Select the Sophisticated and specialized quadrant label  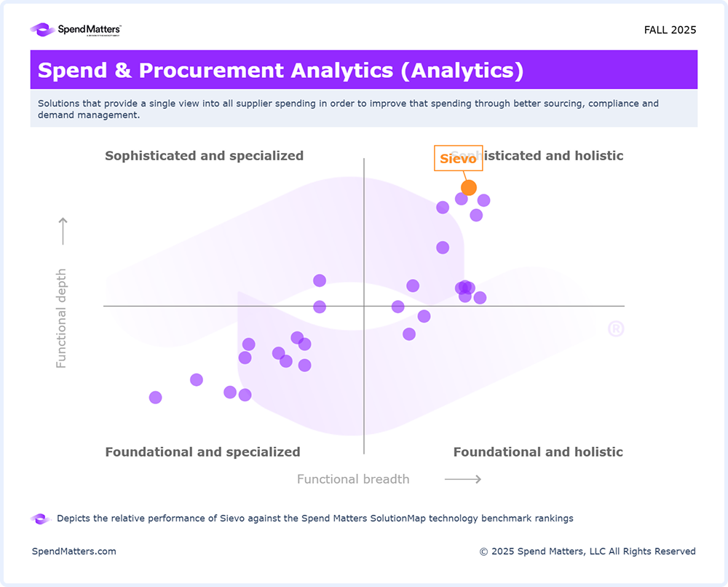pos(204,156)
